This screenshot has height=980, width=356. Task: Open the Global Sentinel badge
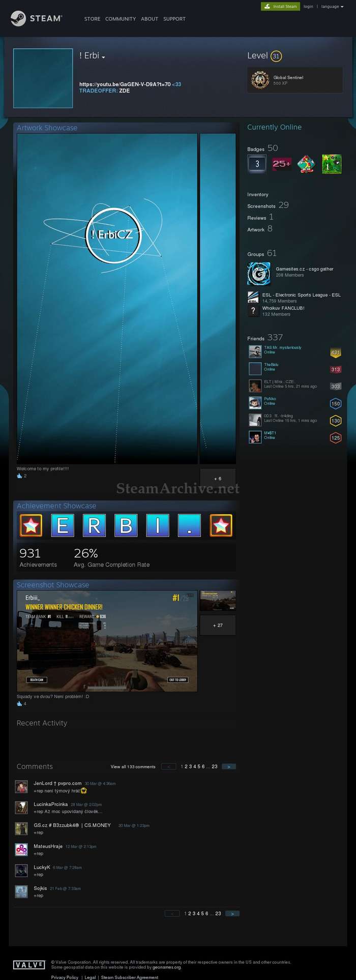tap(294, 80)
